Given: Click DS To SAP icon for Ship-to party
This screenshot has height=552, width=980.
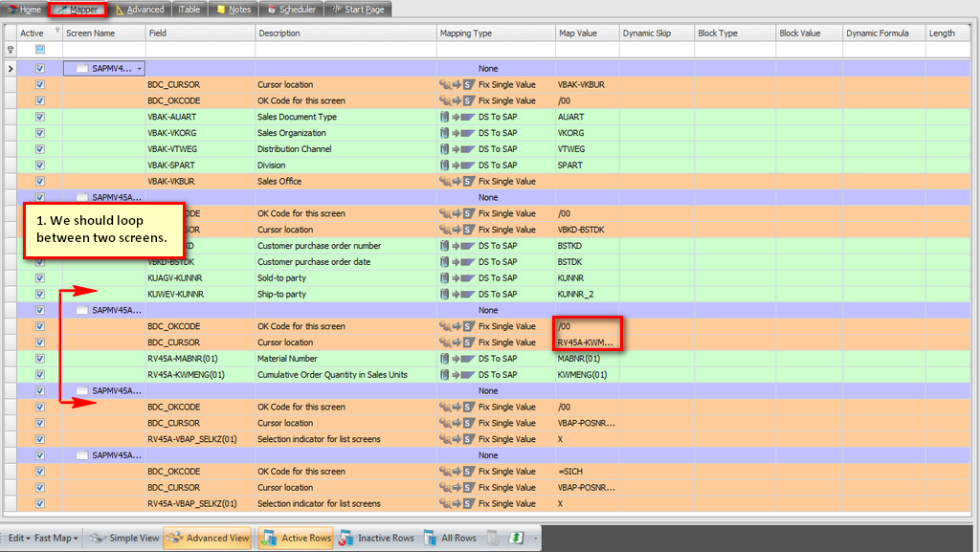Looking at the screenshot, I should point(457,294).
